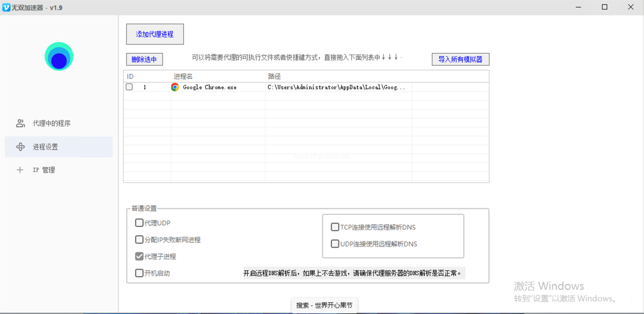This screenshot has width=644, height=314.
Task: Enable the TCP连接使用远程解析DNS checkbox
Action: (335, 227)
